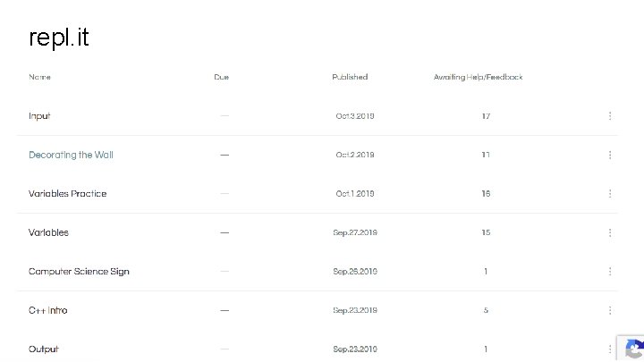This screenshot has width=644, height=362.
Task: Open Computer Science Sign assignment
Action: [79, 272]
